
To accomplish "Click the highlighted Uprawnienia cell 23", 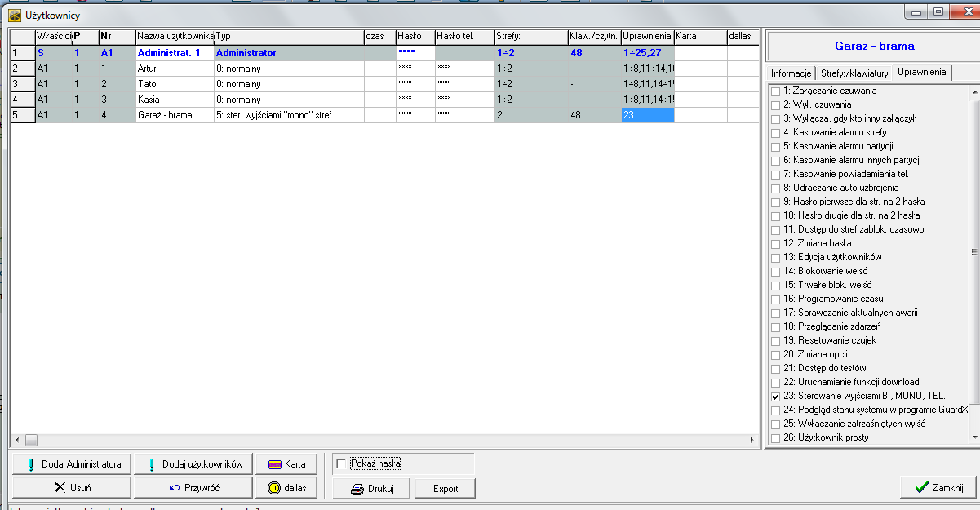I will tap(647, 115).
